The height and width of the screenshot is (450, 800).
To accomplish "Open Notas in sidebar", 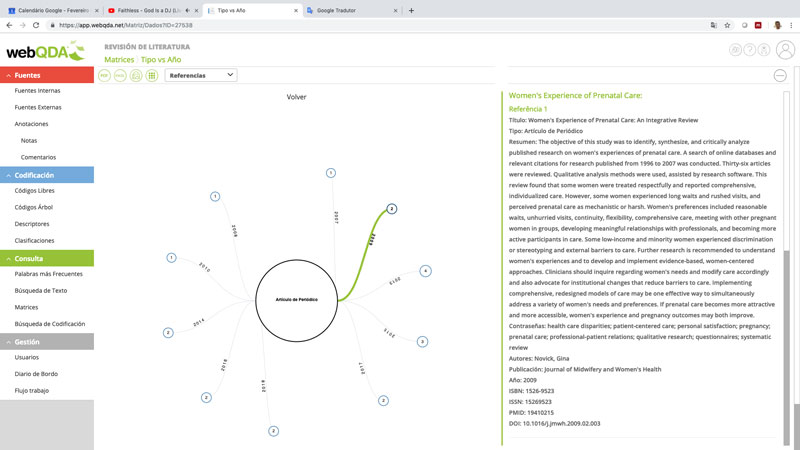I will pos(29,140).
